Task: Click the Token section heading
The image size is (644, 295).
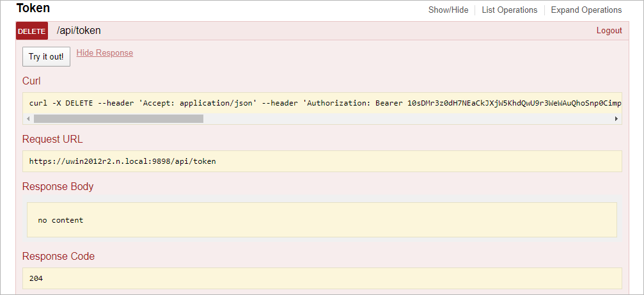Action: point(33,8)
